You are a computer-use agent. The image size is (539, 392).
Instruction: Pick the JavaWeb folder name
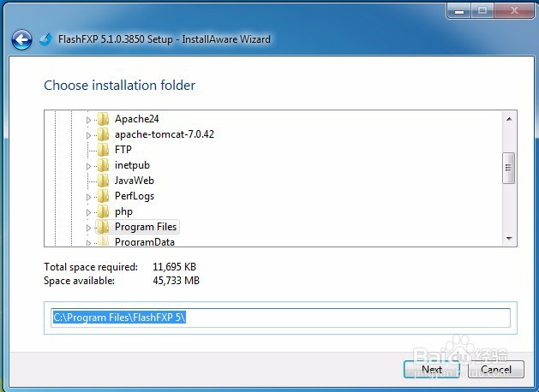135,181
